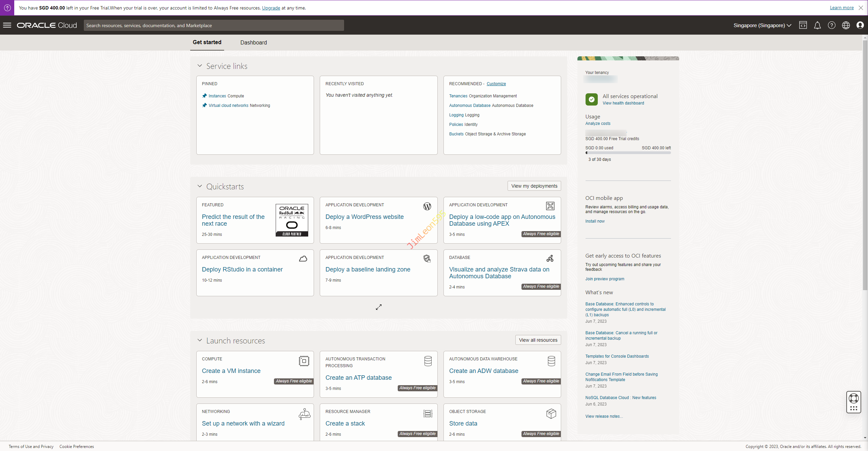
Task: Collapse the Quickstarts section
Action: (200, 186)
